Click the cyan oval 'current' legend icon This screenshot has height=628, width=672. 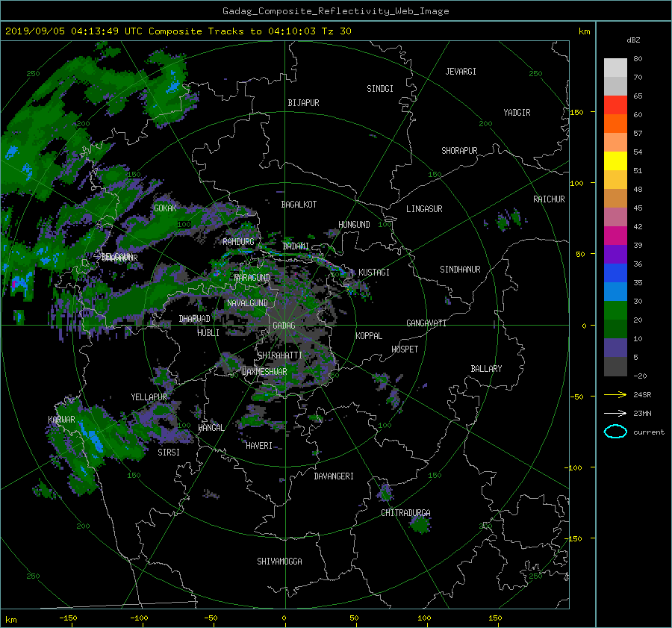(x=615, y=432)
